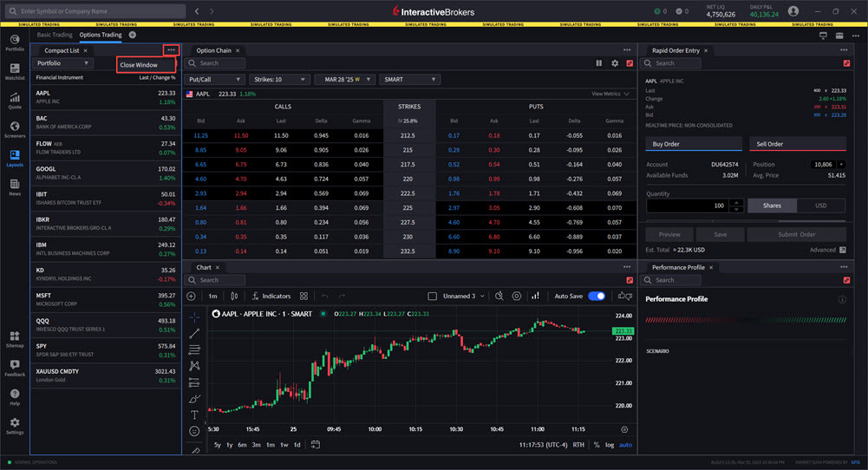
Task: Select the Sell Order tab
Action: (797, 144)
